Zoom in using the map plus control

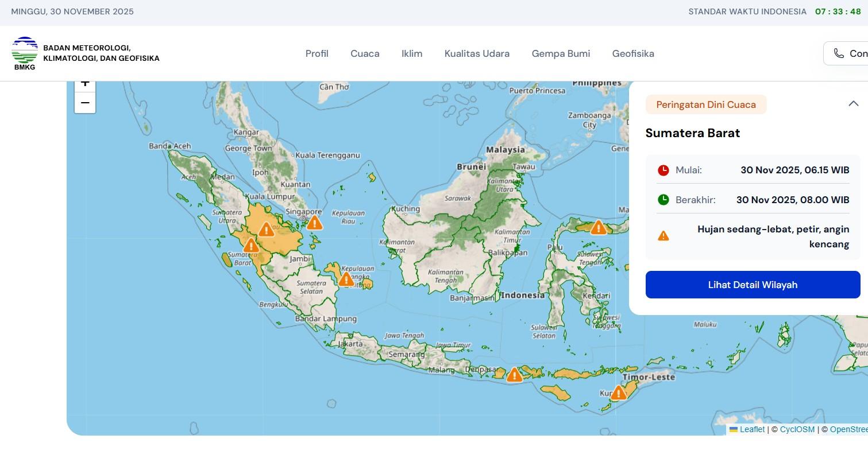click(x=84, y=82)
